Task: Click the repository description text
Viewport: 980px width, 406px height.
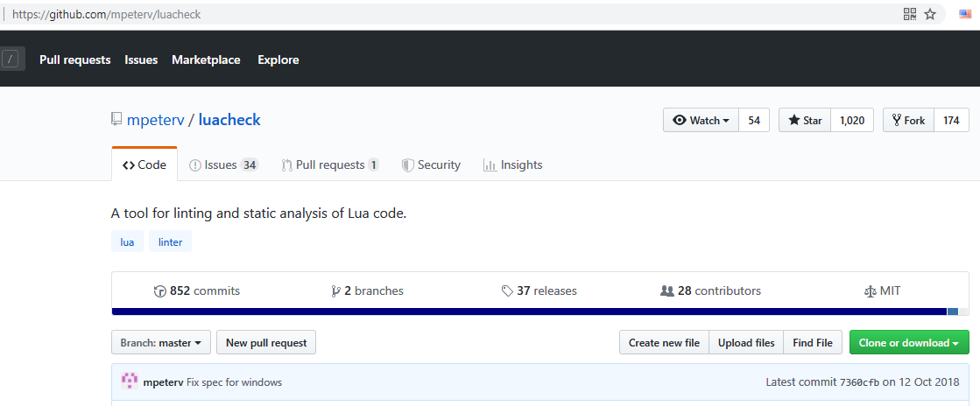Action: [x=258, y=213]
